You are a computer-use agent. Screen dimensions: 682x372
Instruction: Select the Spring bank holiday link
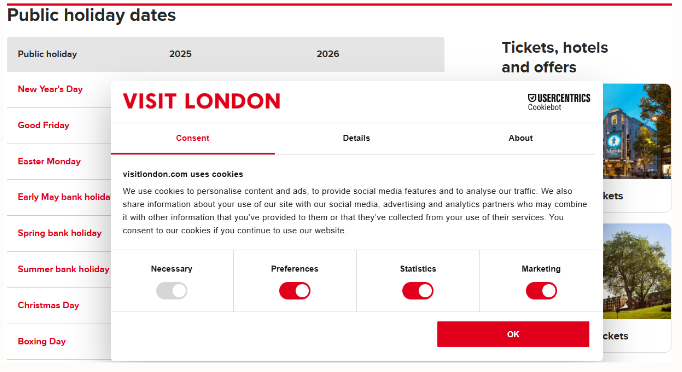60,233
